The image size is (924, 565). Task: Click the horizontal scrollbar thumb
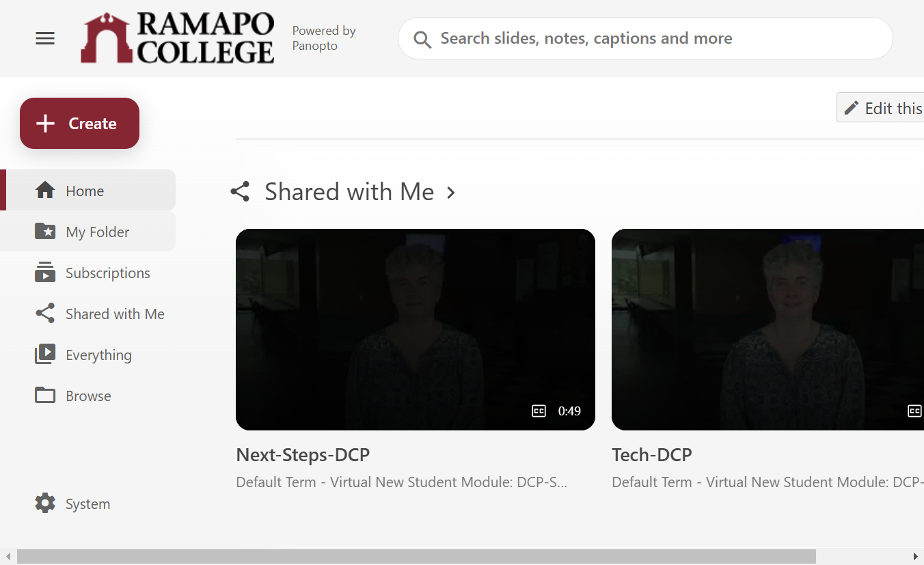coord(416,557)
